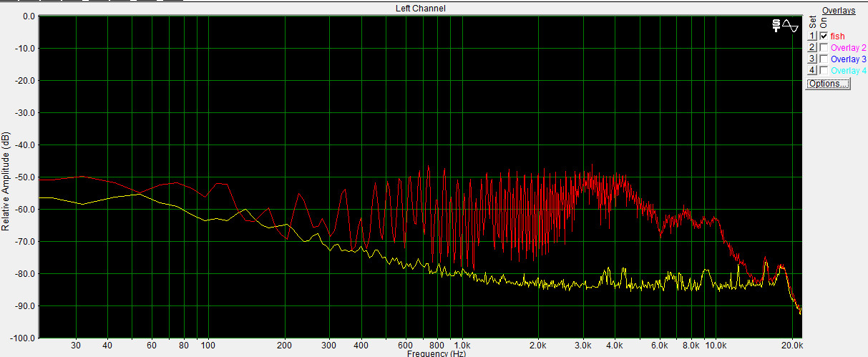Click the magenta Overlay 2 label
The image size is (868, 357).
tap(848, 47)
